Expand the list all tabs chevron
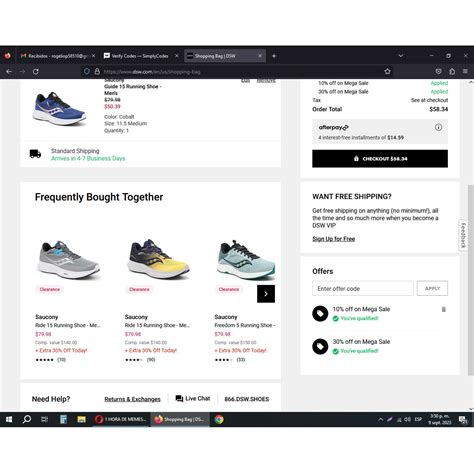 (401, 56)
